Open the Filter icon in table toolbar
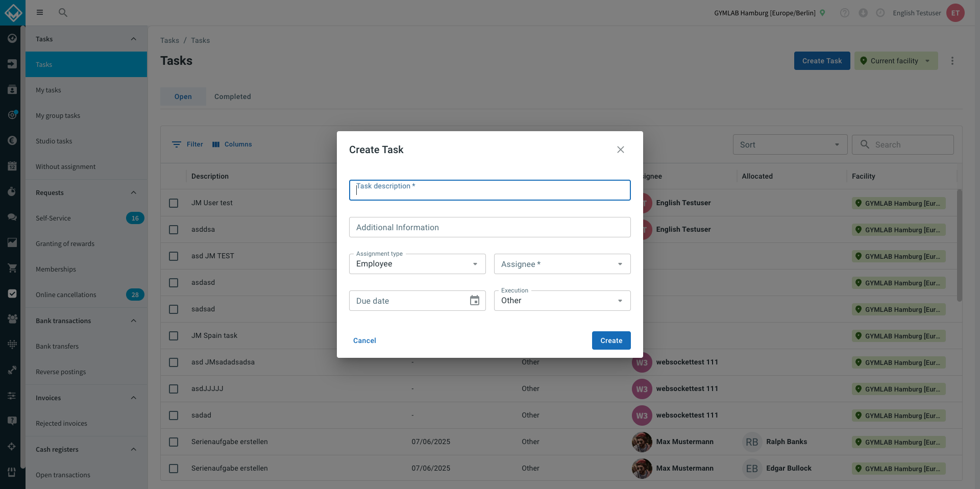Screen dimensions: 980x489 (x=177, y=144)
